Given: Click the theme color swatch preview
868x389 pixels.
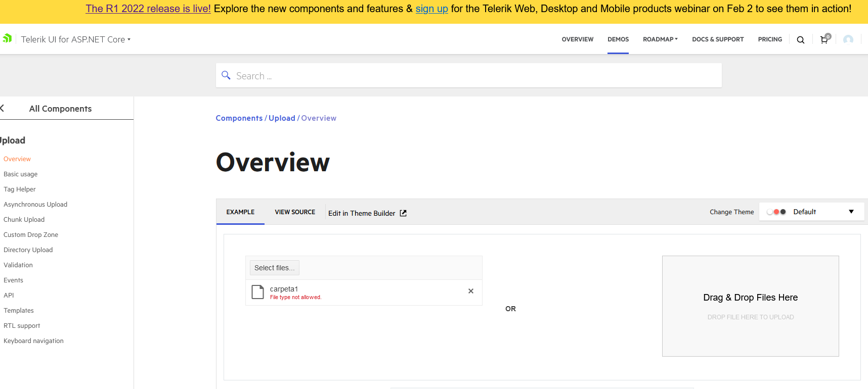Looking at the screenshot, I should click(776, 212).
